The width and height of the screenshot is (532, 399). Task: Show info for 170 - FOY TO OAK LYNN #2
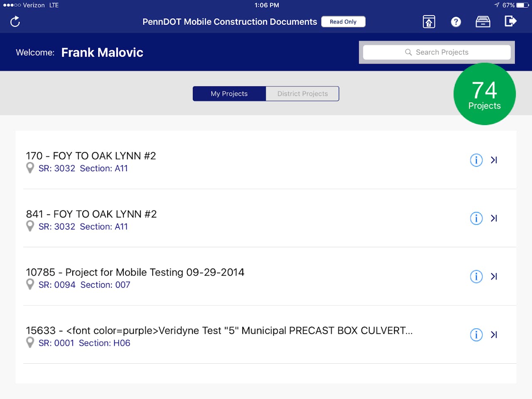coord(476,160)
